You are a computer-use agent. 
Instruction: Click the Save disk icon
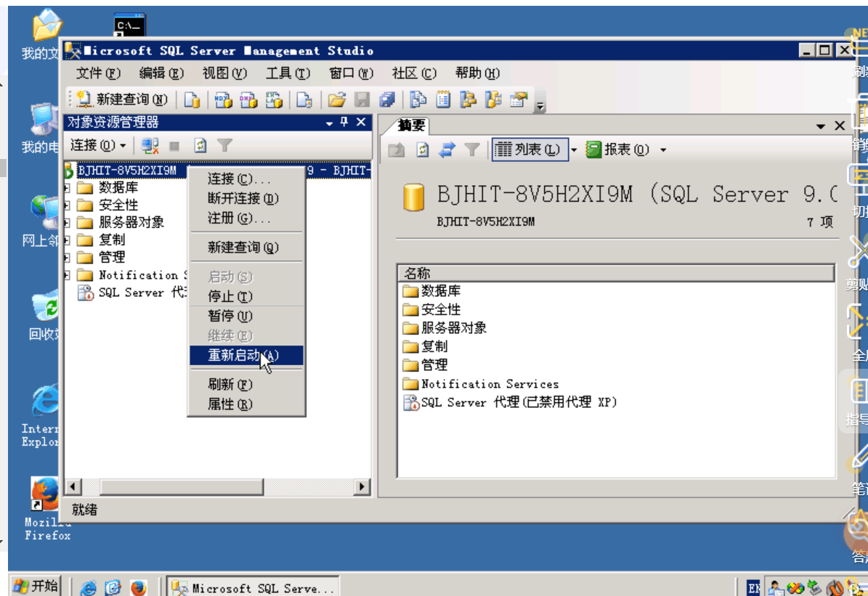pyautogui.click(x=362, y=99)
